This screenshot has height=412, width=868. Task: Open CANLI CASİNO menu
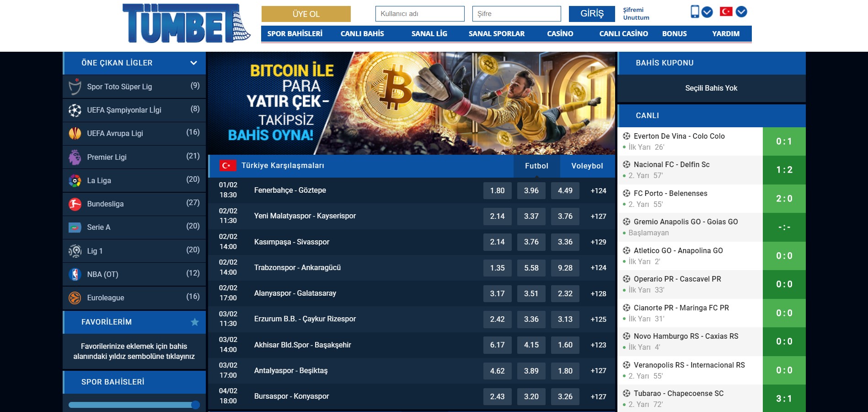pos(624,33)
